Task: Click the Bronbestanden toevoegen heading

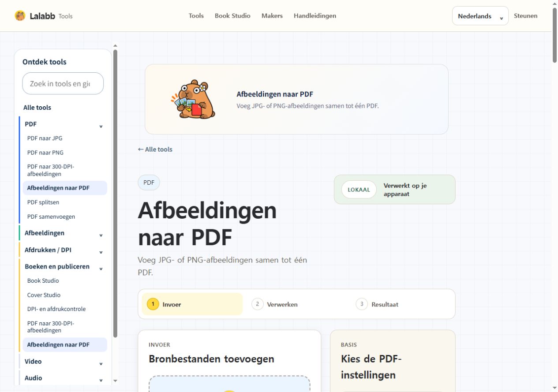Action: click(211, 359)
